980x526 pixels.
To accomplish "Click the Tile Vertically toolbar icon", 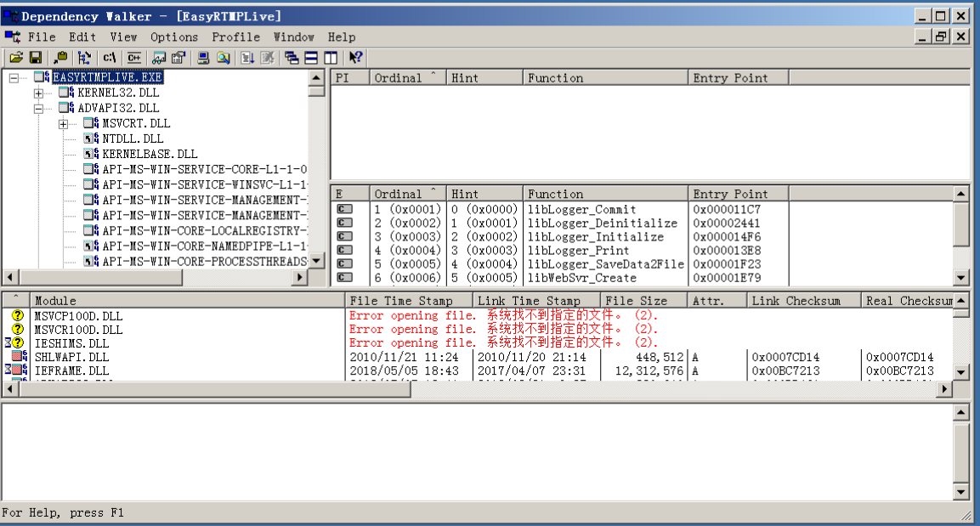I will (331, 58).
